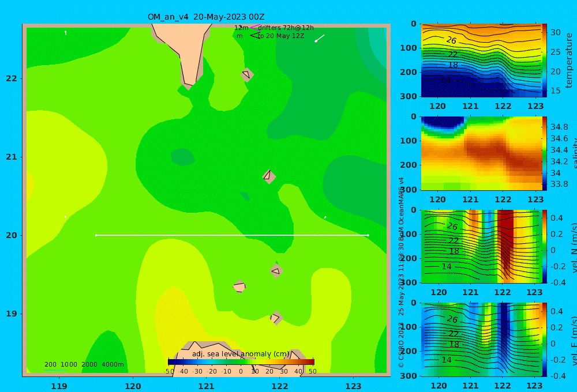Click the '12m' legend label
The image size is (577, 392).
click(241, 28)
